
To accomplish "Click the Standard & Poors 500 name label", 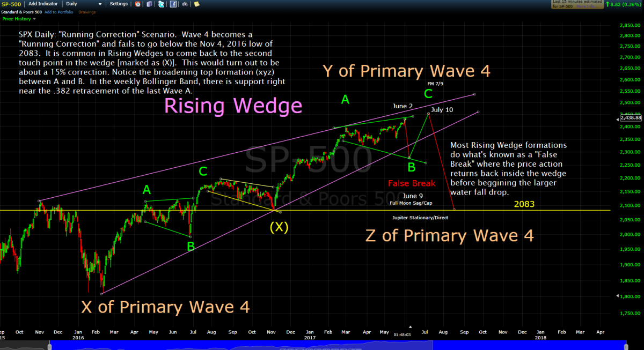I will click(21, 12).
